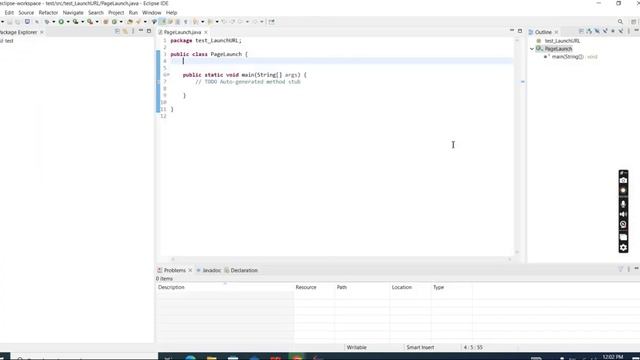Minimize the Package Explorer view
Screen dimensions: 640x360
(x=141, y=31)
